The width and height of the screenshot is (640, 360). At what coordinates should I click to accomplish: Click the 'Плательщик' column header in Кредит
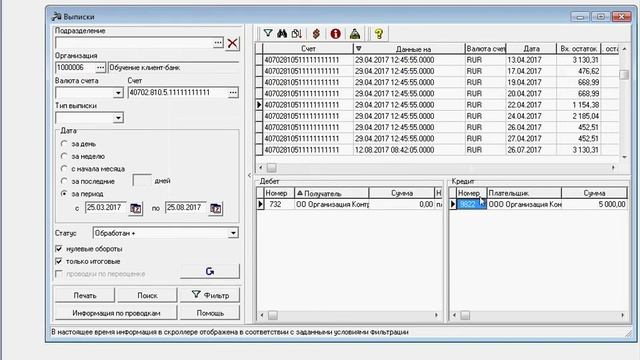[524, 193]
